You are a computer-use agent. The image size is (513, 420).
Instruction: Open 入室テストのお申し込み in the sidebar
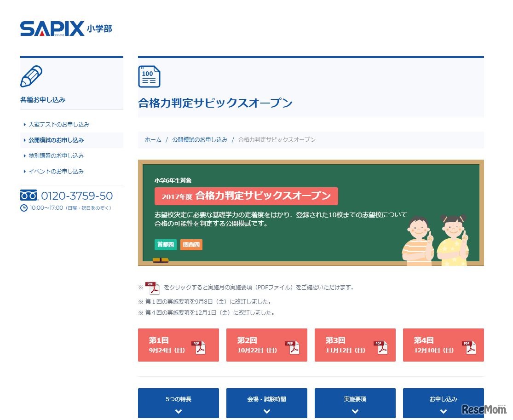click(x=59, y=124)
